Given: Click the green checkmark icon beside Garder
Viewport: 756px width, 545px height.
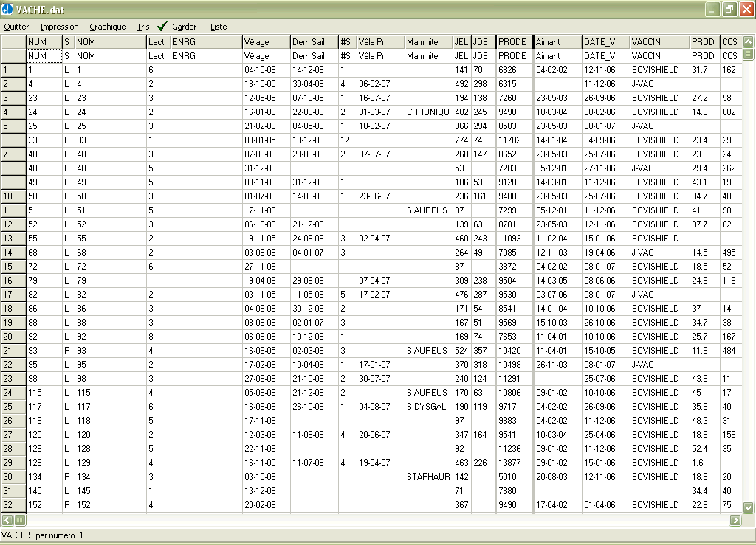Looking at the screenshot, I should [162, 27].
